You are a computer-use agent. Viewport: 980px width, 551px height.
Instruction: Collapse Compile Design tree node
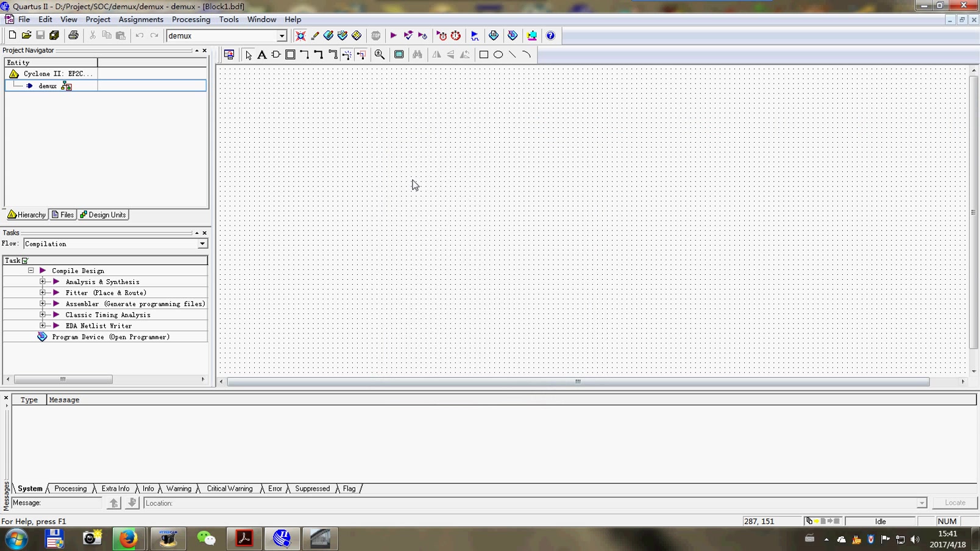pos(30,271)
